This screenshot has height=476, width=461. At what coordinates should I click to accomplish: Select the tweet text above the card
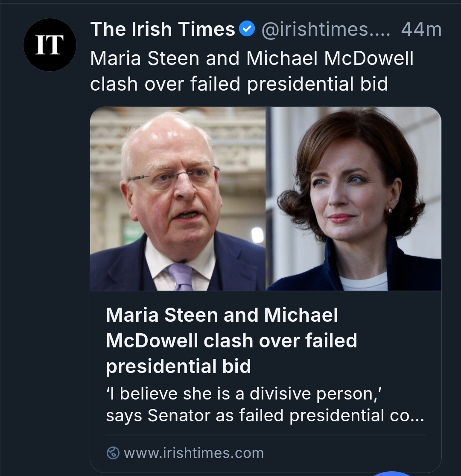(x=251, y=71)
